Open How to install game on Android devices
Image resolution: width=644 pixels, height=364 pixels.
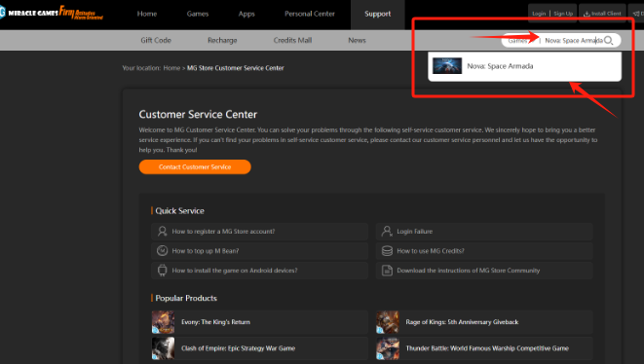click(259, 271)
